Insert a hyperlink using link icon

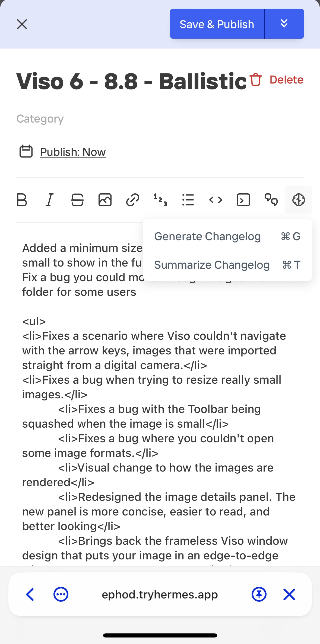(133, 200)
